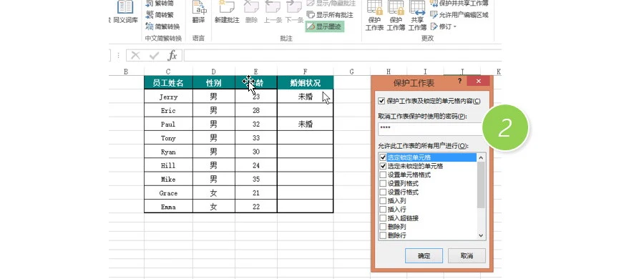Add a comment with 新建批注
The width and height of the screenshot is (644, 279).
point(227,12)
